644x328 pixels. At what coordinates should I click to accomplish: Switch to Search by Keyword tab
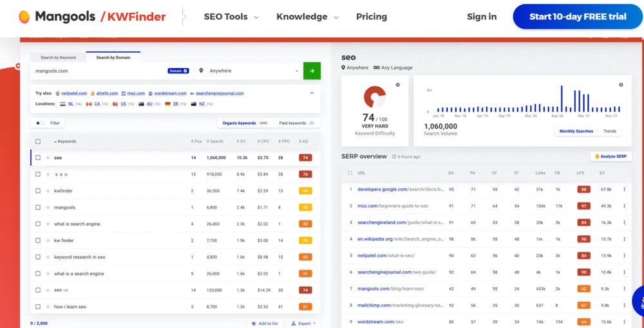click(58, 58)
